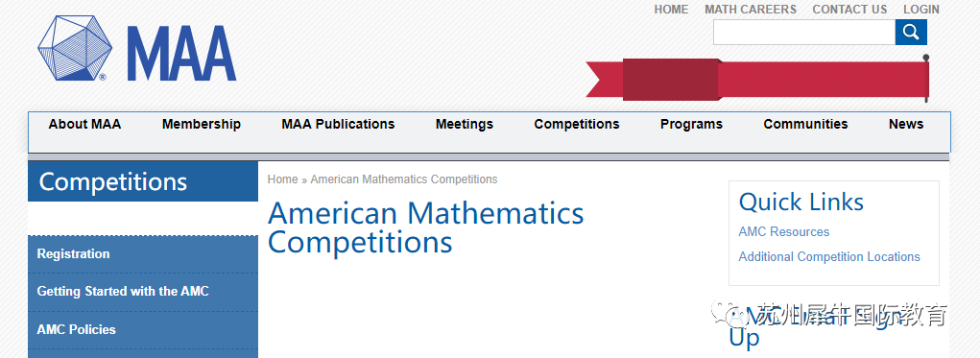Open the MATH CAREERS link
Screen dimensions: 980x358
[x=750, y=10]
